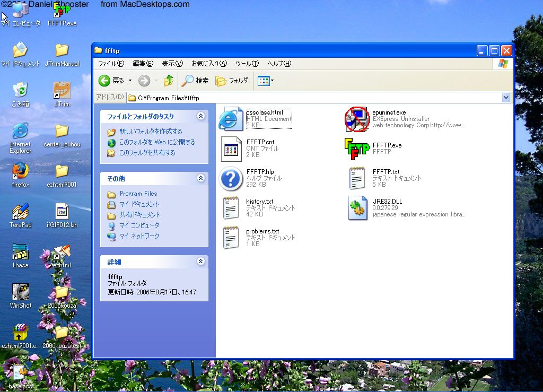Collapse the その他 panel
The image size is (543, 392).
tap(200, 178)
